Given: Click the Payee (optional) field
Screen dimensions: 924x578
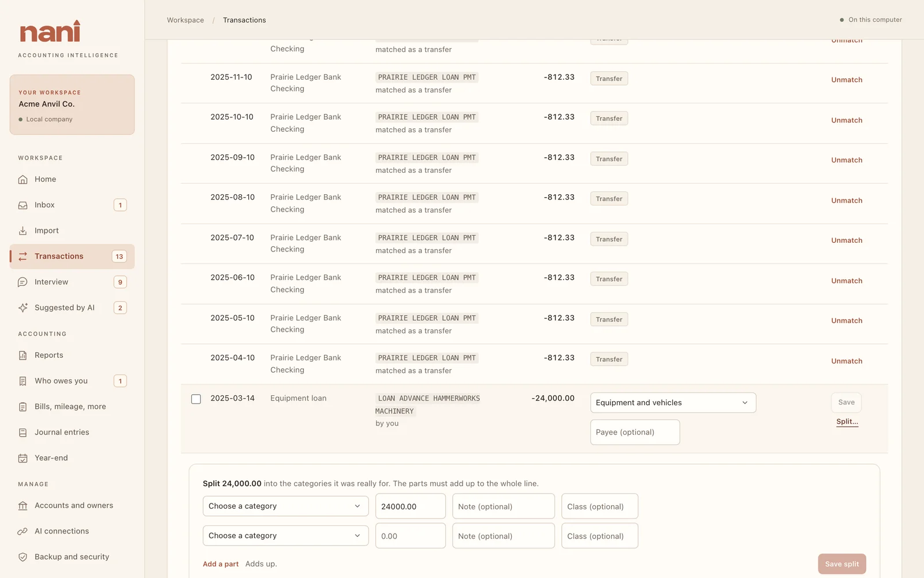Looking at the screenshot, I should coord(635,432).
